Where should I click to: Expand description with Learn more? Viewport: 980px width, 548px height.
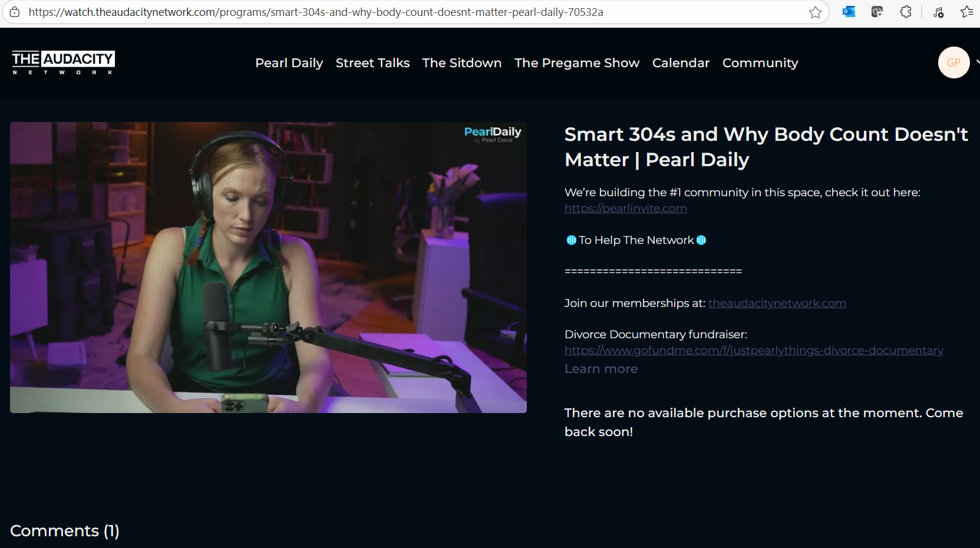point(600,369)
